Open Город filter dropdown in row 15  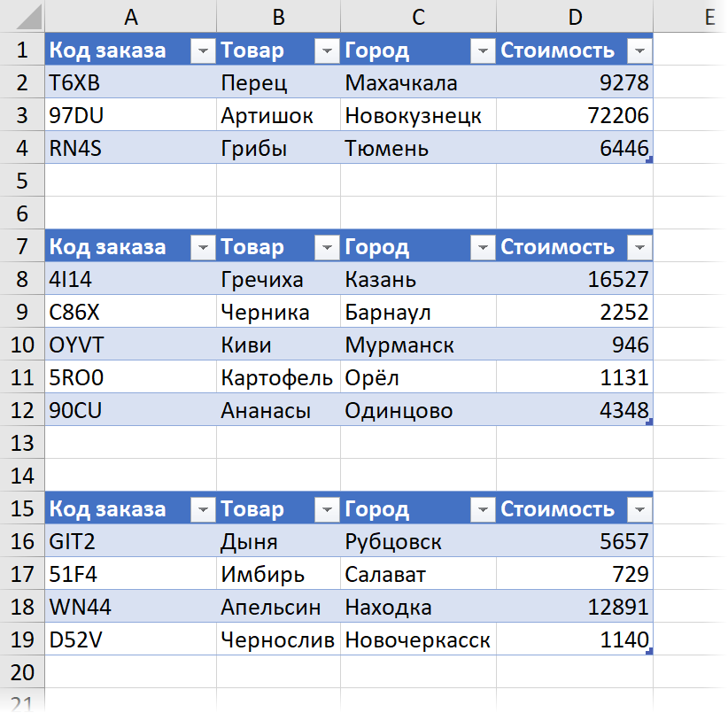pyautogui.click(x=483, y=509)
